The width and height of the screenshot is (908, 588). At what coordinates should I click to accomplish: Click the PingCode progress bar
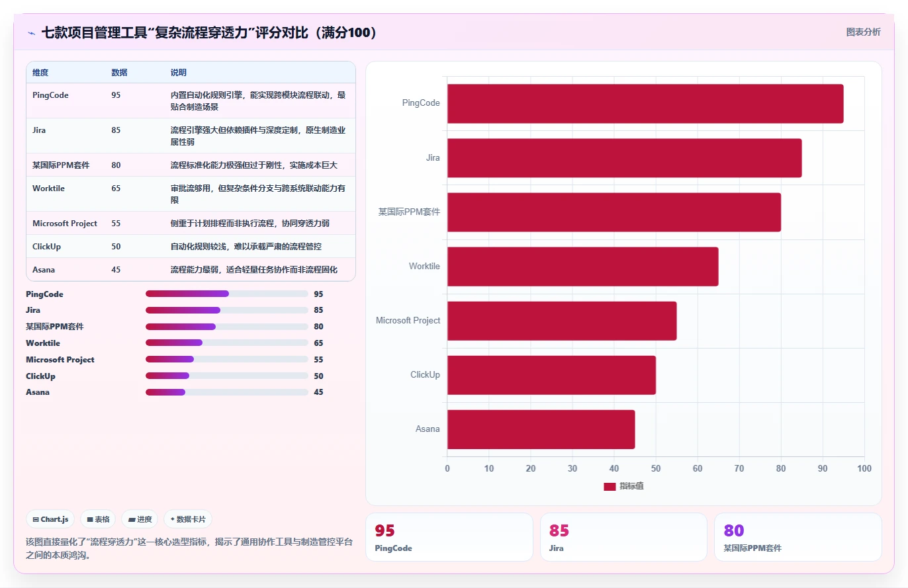coord(227,294)
